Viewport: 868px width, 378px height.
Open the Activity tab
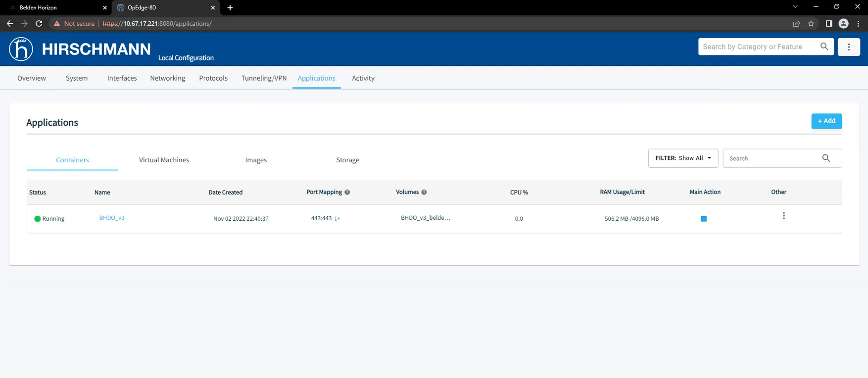[363, 78]
